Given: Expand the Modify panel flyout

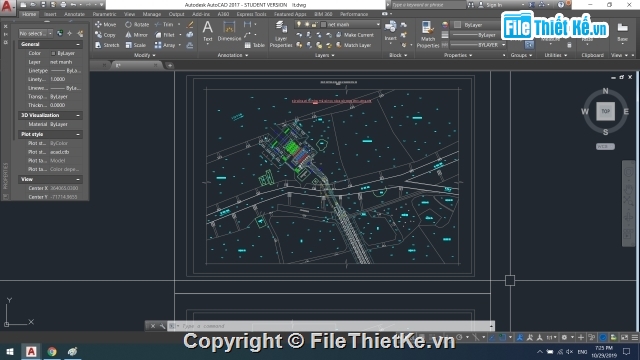Looking at the screenshot, I should click(x=145, y=55).
